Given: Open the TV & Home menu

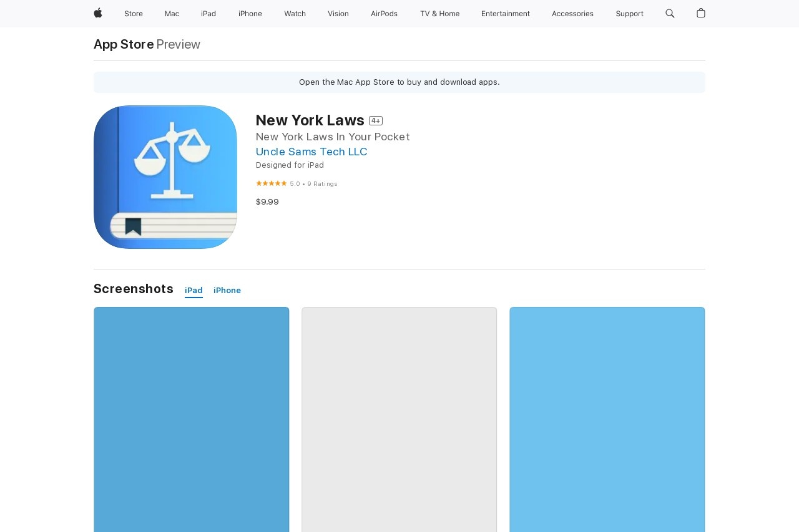Looking at the screenshot, I should point(439,14).
